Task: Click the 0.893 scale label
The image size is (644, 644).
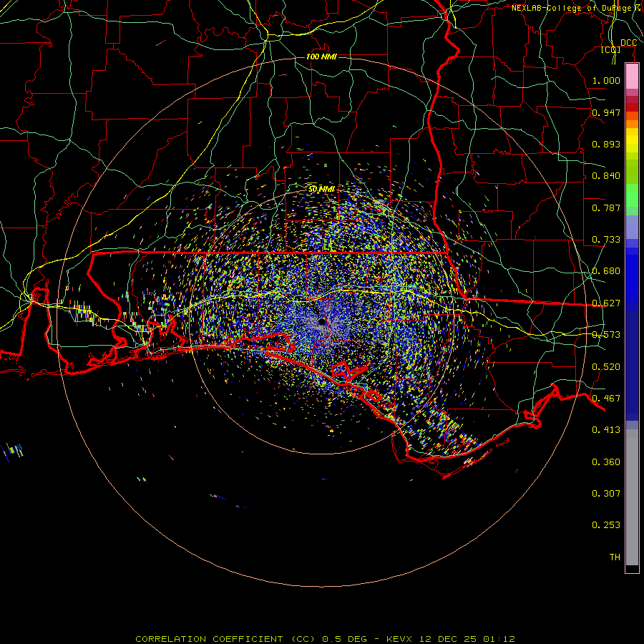Action: coord(606,144)
